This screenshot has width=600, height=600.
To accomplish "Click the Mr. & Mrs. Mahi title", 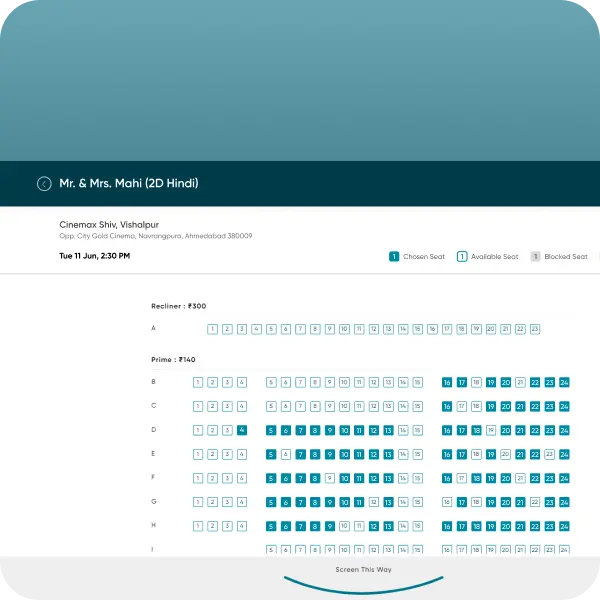I will [x=129, y=184].
